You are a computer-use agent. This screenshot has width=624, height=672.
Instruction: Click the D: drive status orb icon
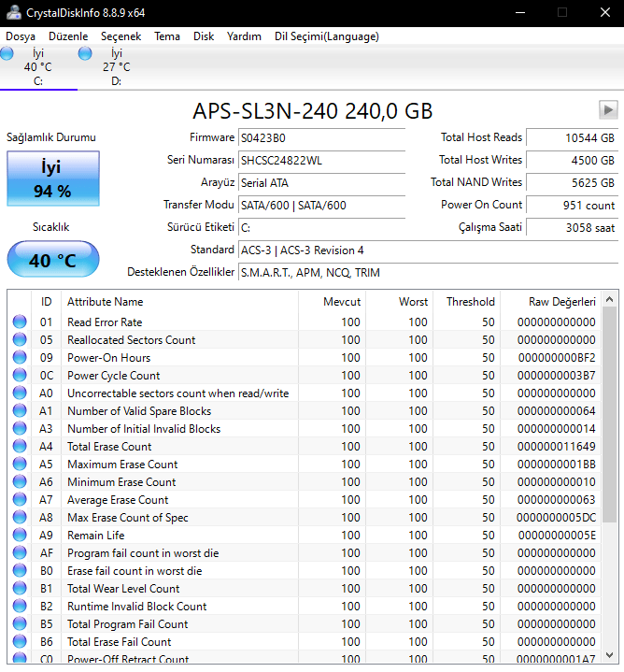coord(86,54)
